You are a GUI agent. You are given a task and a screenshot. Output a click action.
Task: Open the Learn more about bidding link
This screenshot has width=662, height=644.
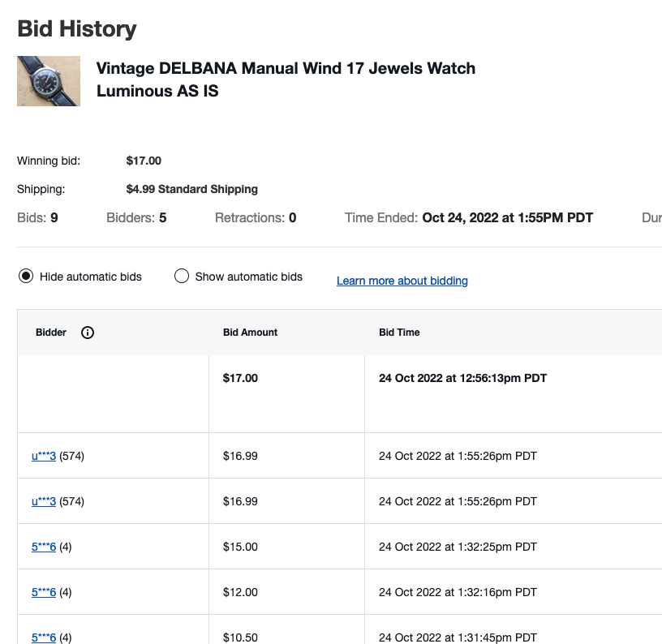[402, 281]
